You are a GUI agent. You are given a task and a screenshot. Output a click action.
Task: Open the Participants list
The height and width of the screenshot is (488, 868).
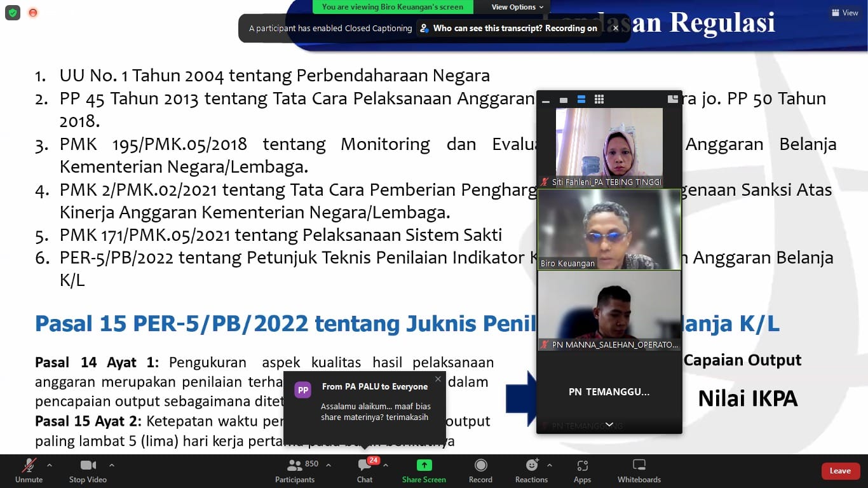[295, 470]
